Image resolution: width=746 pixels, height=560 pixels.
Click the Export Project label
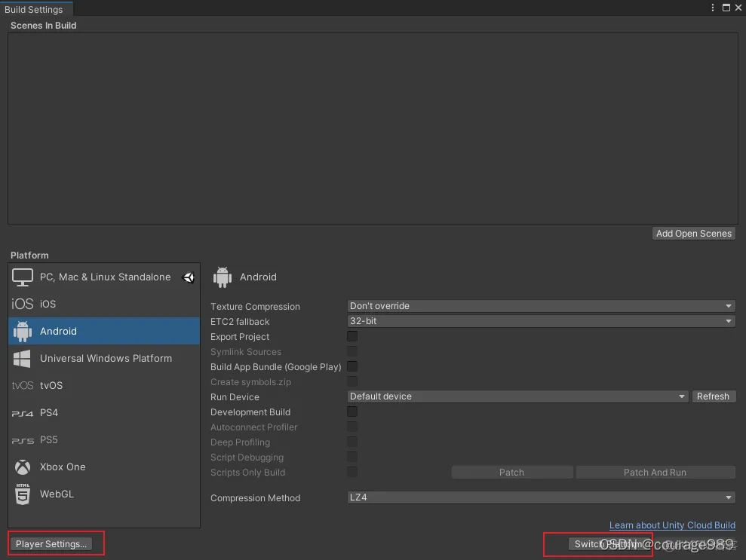240,337
